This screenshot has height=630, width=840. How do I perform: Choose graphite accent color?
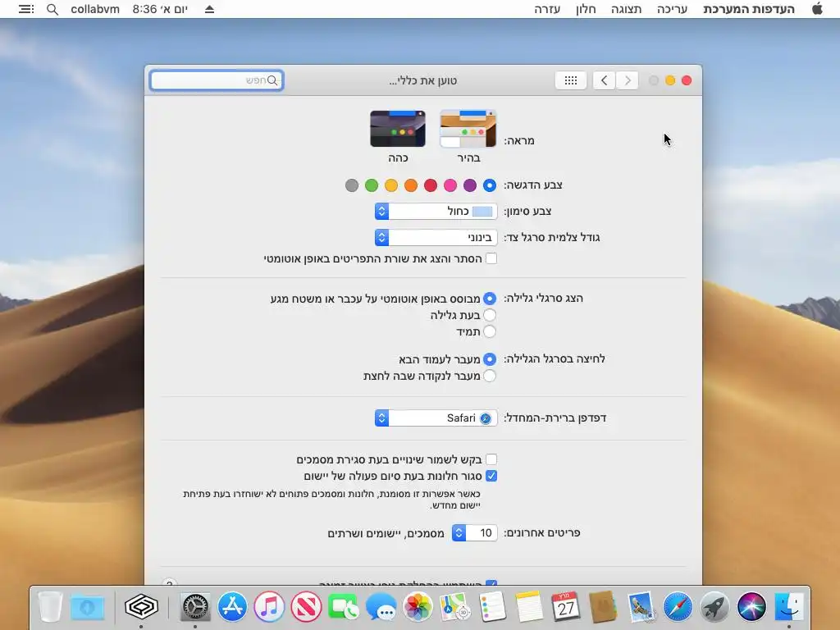click(x=351, y=185)
